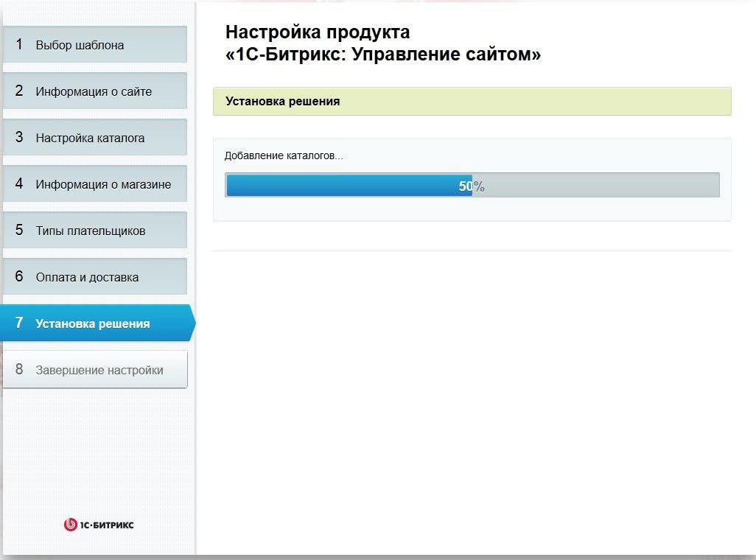Go to step 6 Оплата и доставка

(x=95, y=276)
